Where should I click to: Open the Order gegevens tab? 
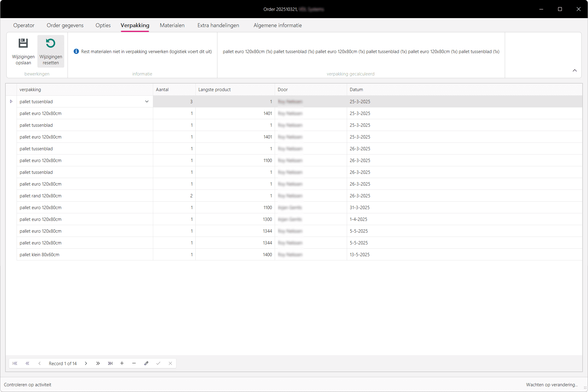(x=65, y=25)
